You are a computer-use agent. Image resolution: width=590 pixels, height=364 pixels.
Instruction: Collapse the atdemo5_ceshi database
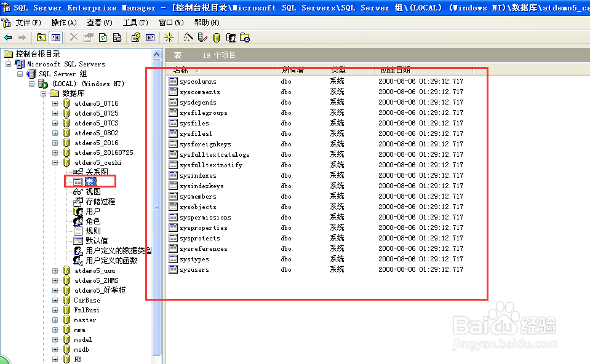pos(55,163)
